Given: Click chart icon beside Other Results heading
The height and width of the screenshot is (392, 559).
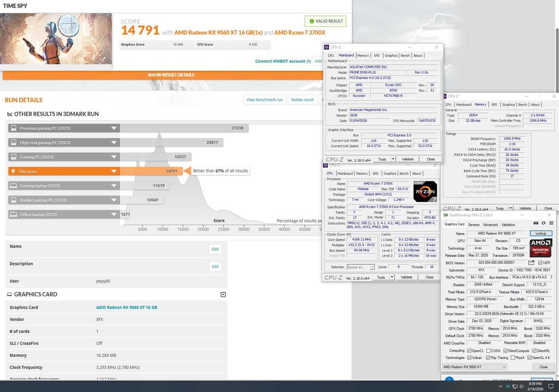Looking at the screenshot, I should pos(10,114).
